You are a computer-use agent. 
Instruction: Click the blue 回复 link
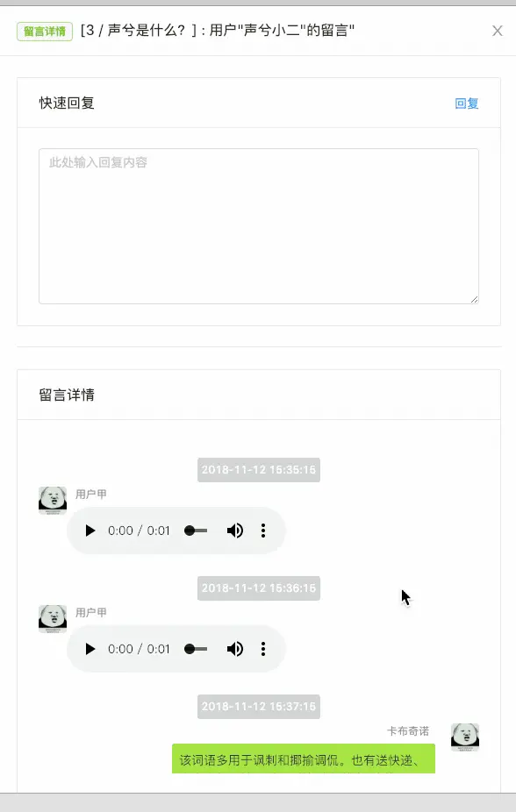[467, 103]
